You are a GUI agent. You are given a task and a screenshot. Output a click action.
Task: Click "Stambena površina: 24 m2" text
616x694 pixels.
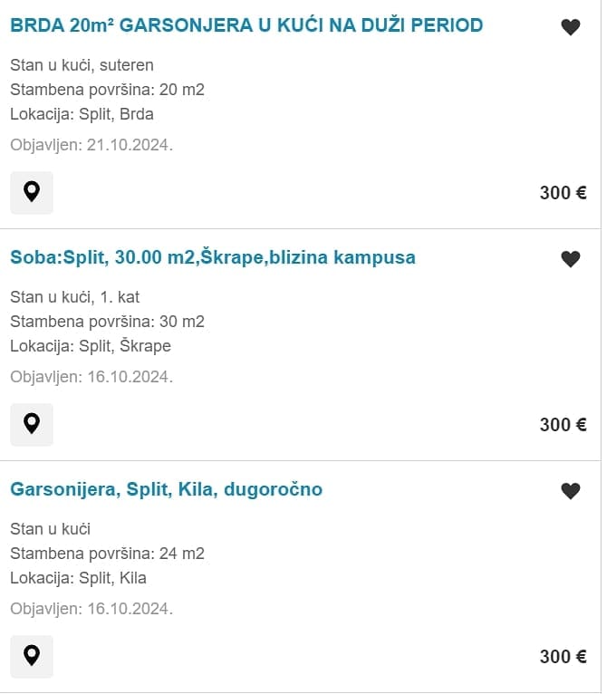coord(107,554)
